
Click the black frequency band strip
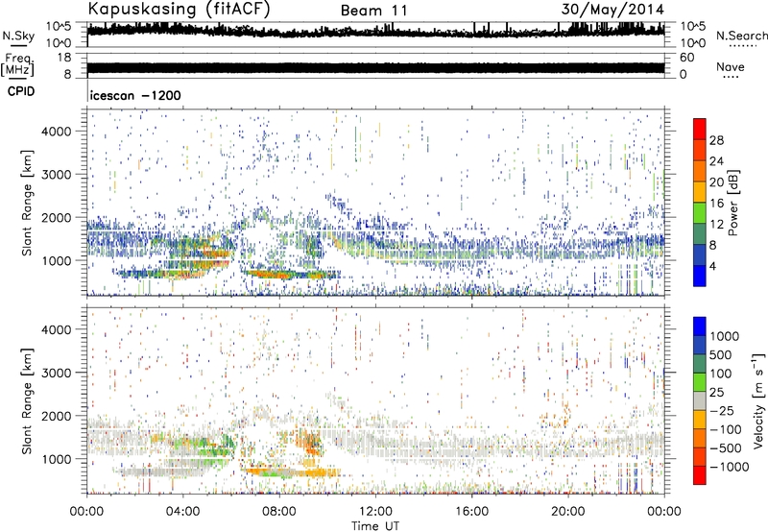375,67
